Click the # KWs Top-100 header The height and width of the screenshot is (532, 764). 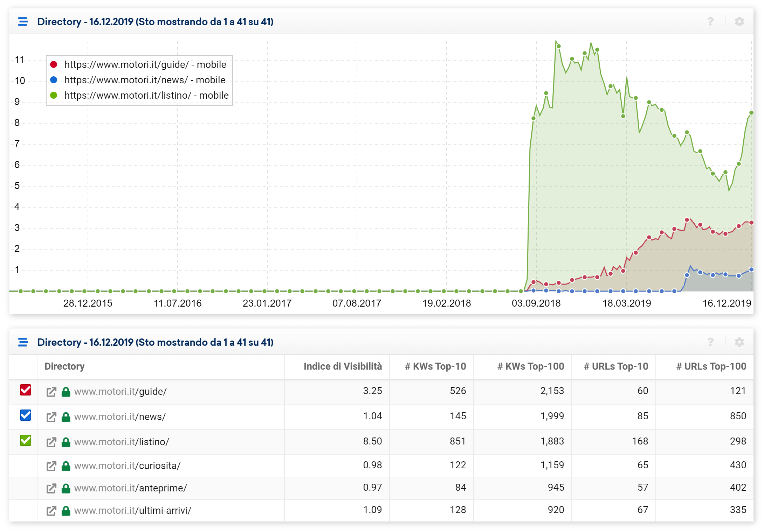pos(530,366)
